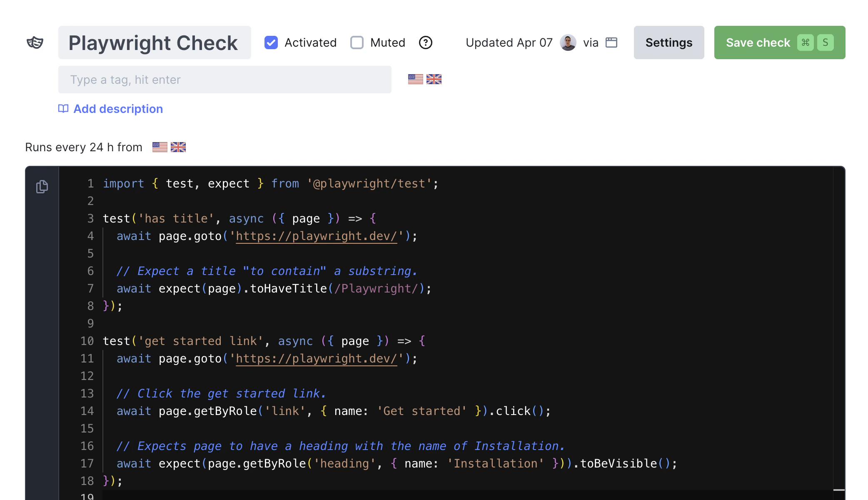
Task: Uncheck the Activated checkbox
Action: pos(271,42)
